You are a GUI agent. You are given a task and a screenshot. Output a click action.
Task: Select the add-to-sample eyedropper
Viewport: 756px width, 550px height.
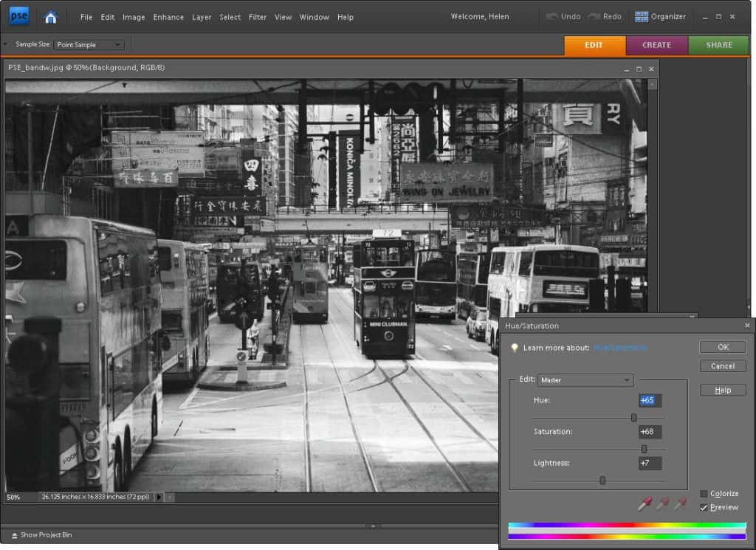pyautogui.click(x=662, y=503)
